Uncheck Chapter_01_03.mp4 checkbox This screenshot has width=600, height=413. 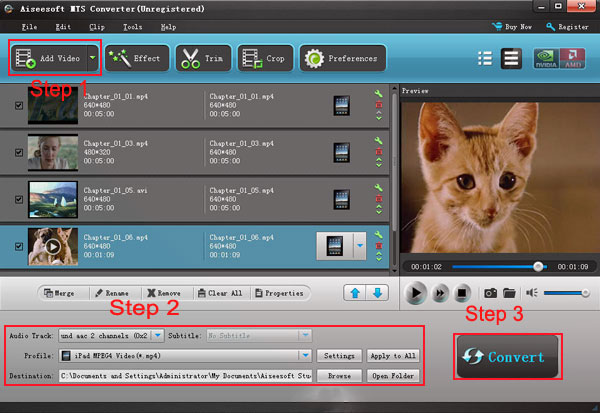19,152
